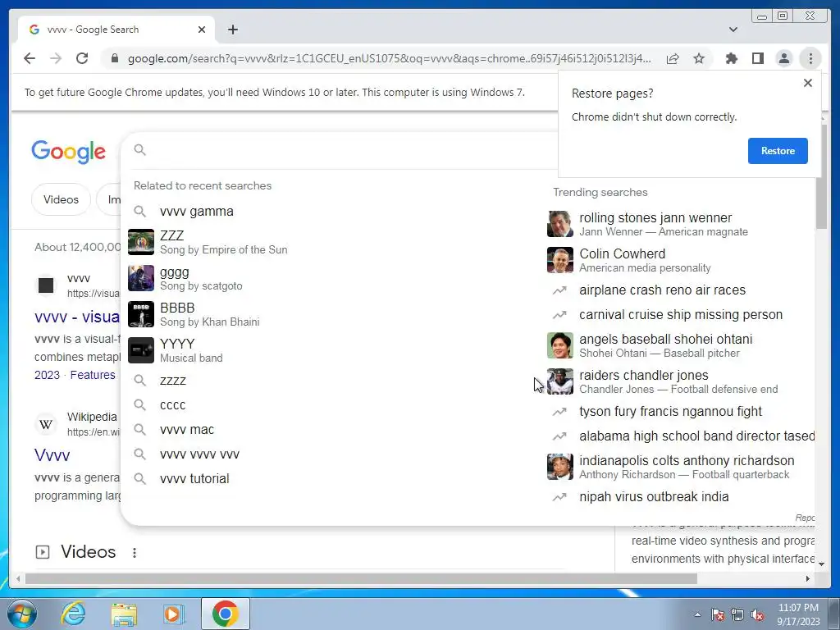Click the YYYY band thumbnail
The height and width of the screenshot is (630, 840).
pos(141,349)
